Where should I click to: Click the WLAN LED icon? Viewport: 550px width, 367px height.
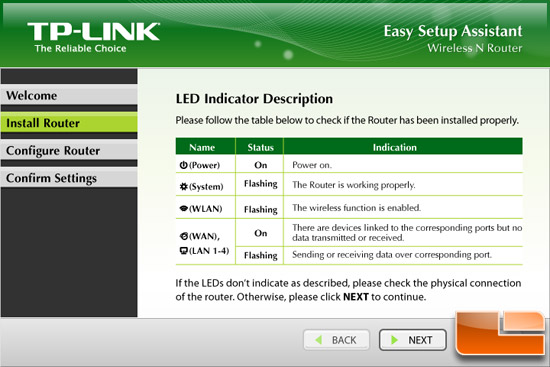coord(183,208)
